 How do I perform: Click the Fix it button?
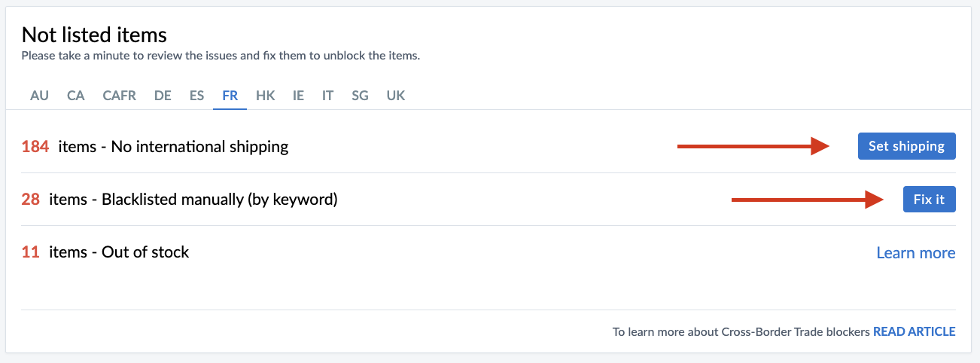click(929, 200)
